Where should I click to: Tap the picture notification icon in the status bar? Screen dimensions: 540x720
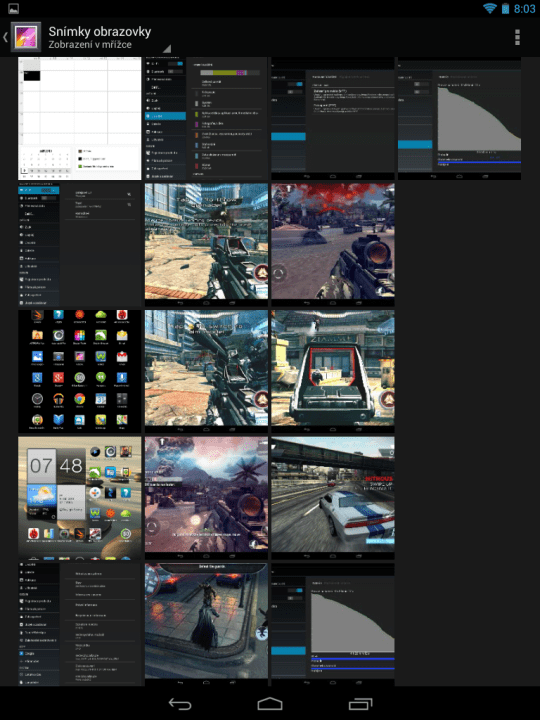click(x=14, y=8)
